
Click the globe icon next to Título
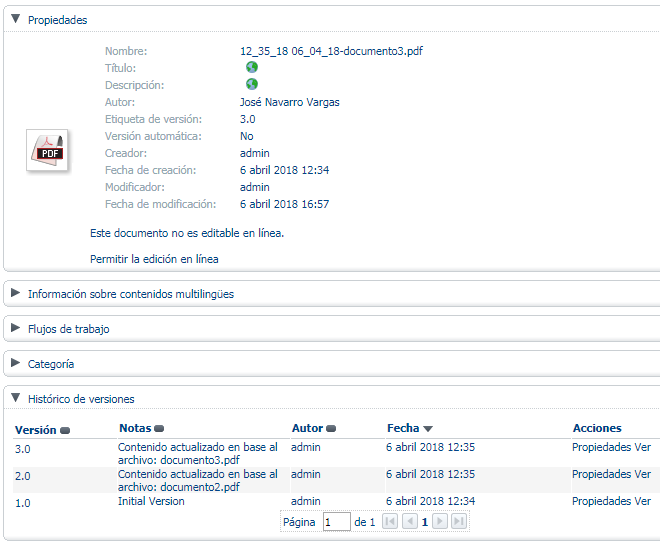tap(252, 67)
